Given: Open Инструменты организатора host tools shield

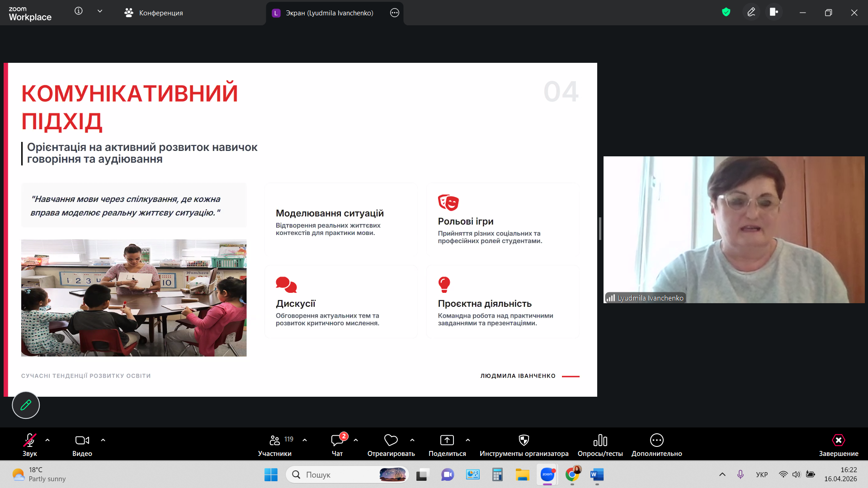Looking at the screenshot, I should pos(524,441).
